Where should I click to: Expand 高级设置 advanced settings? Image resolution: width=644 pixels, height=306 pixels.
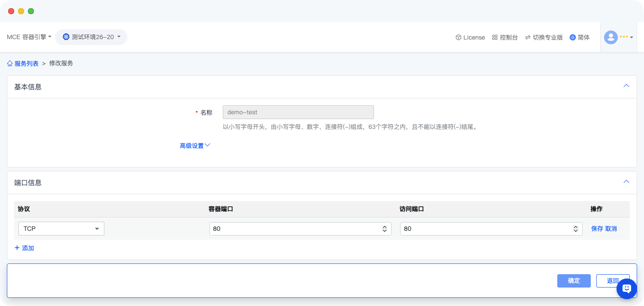[x=195, y=146]
